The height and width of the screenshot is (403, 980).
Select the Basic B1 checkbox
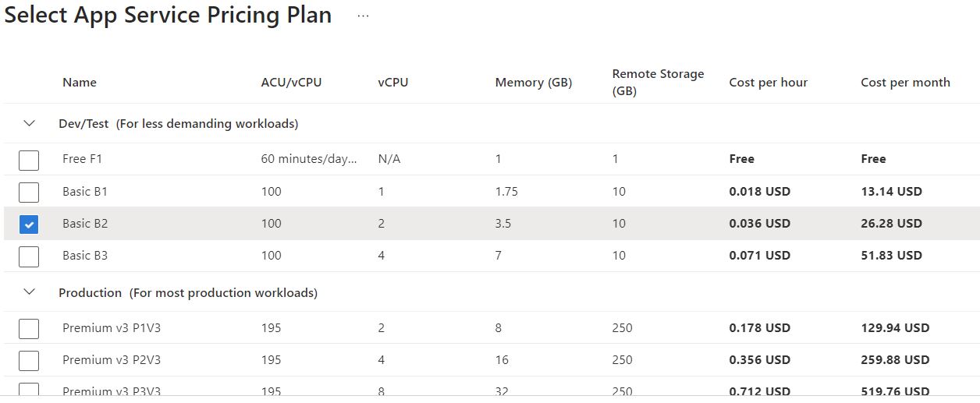(x=29, y=192)
